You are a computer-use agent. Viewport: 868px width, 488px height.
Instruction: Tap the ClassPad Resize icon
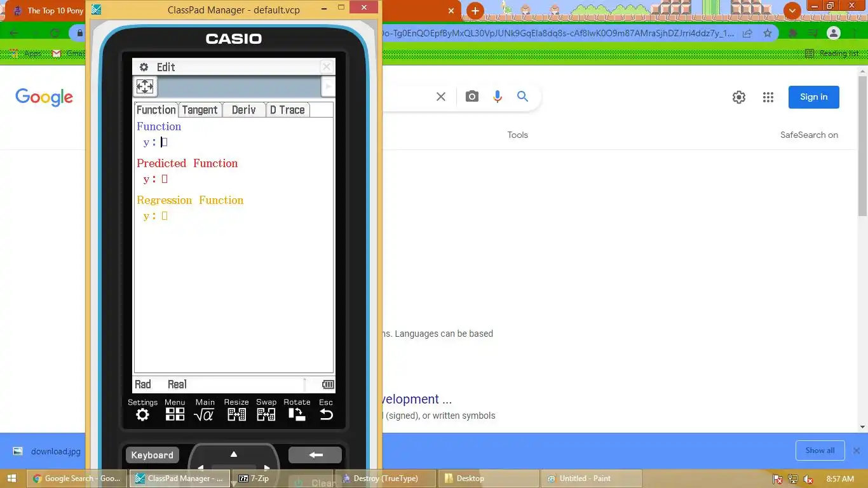click(x=236, y=410)
